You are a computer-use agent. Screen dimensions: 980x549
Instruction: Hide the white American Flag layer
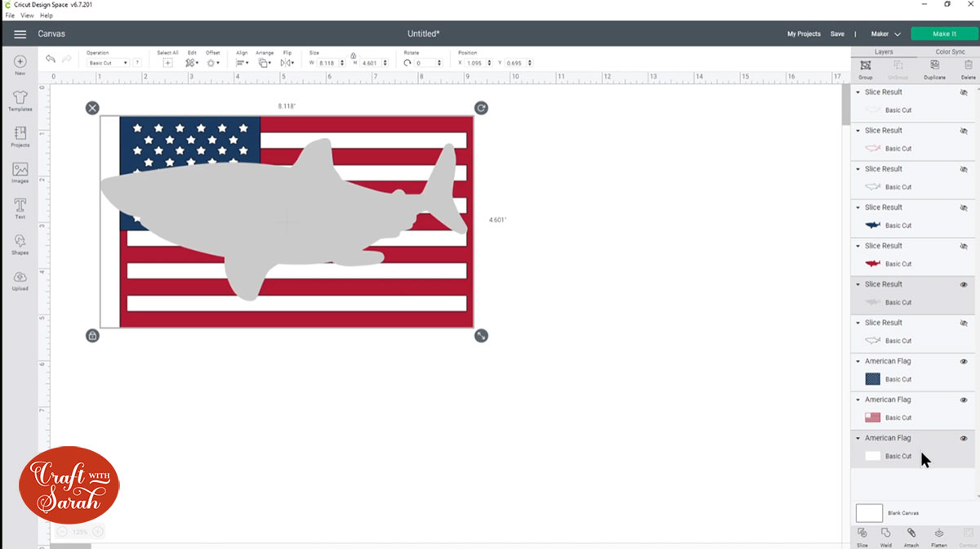[964, 438]
